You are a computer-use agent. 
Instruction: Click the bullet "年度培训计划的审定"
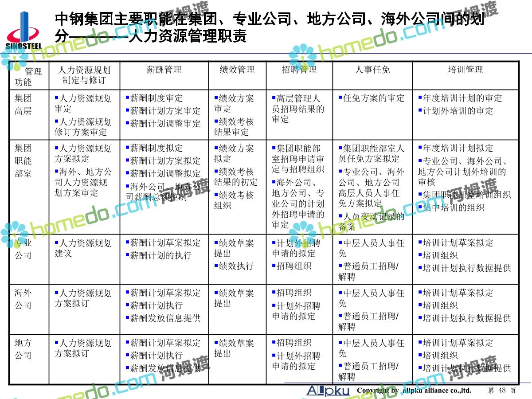(460, 98)
